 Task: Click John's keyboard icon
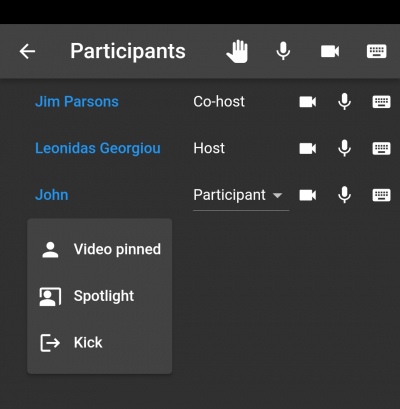coord(381,195)
